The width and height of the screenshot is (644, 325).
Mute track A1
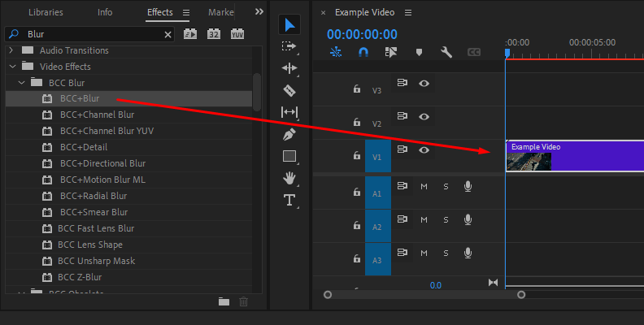[x=424, y=187]
